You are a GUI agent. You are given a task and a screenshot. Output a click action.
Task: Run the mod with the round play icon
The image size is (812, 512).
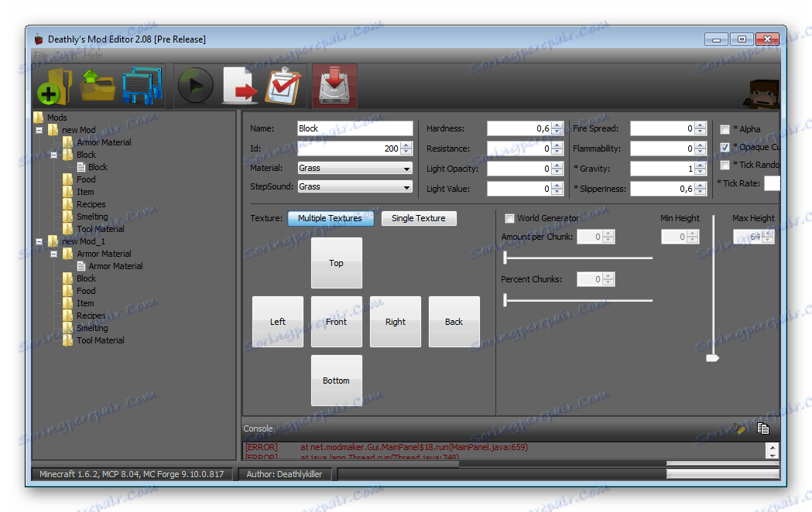pyautogui.click(x=195, y=85)
